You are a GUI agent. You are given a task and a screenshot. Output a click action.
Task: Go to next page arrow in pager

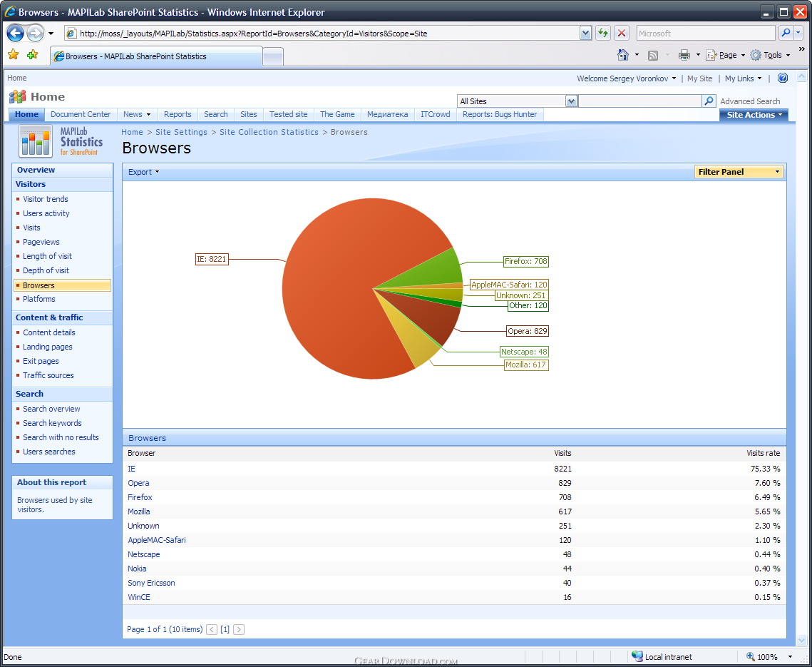tap(239, 629)
